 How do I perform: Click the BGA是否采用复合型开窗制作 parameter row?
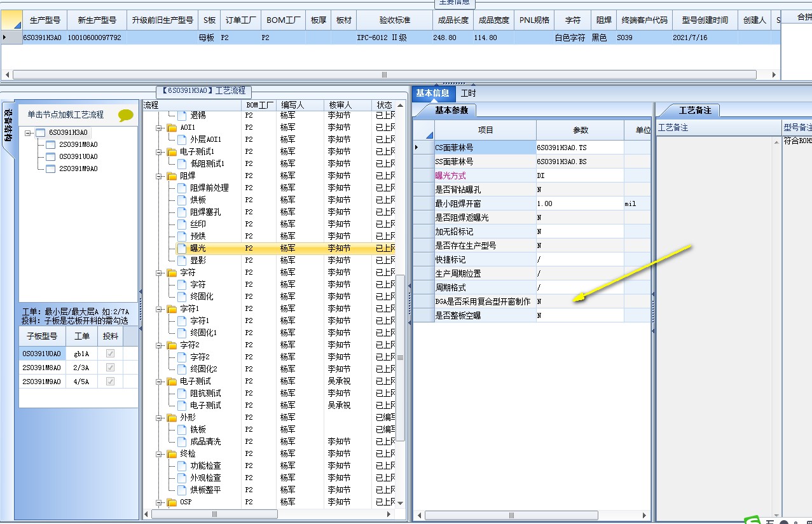(x=532, y=301)
